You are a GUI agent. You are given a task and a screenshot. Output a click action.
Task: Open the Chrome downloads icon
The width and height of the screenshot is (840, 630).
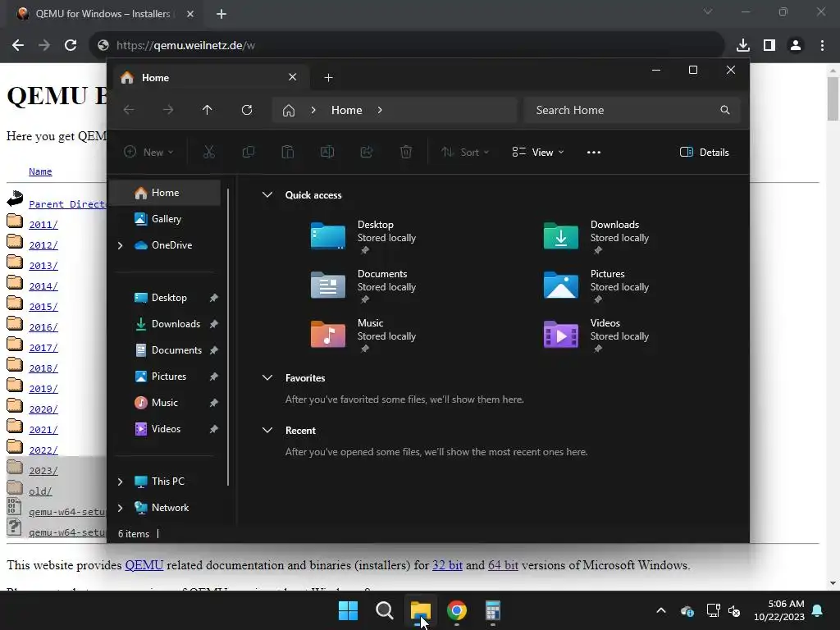click(x=743, y=45)
